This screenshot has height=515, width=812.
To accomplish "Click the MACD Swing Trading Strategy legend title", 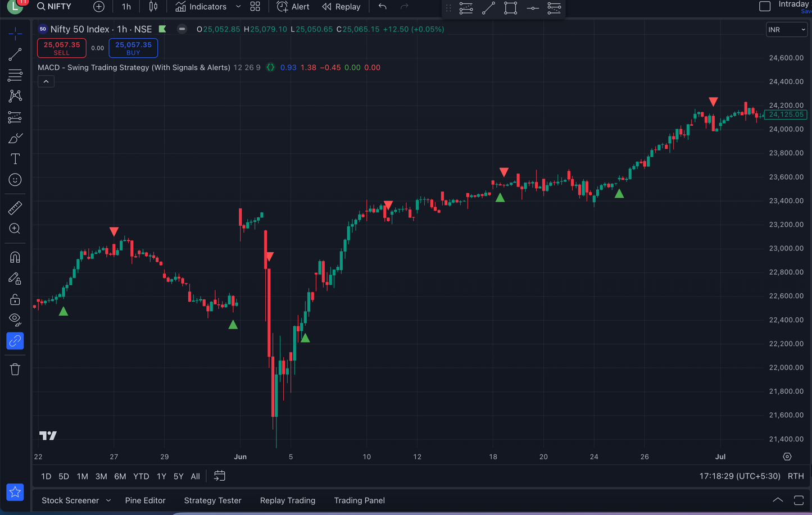I will 134,67.
